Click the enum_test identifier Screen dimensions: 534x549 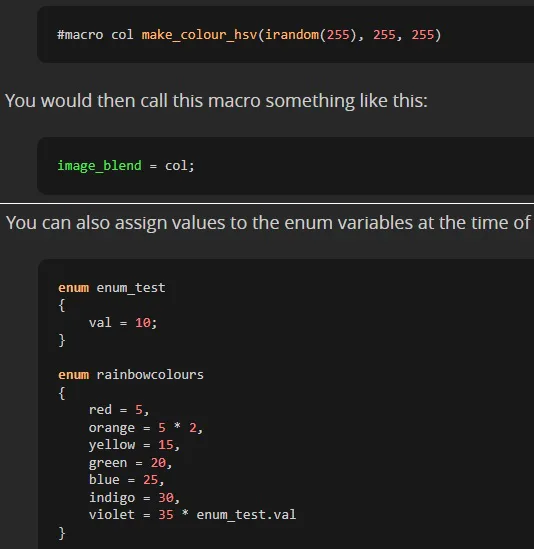[131, 288]
